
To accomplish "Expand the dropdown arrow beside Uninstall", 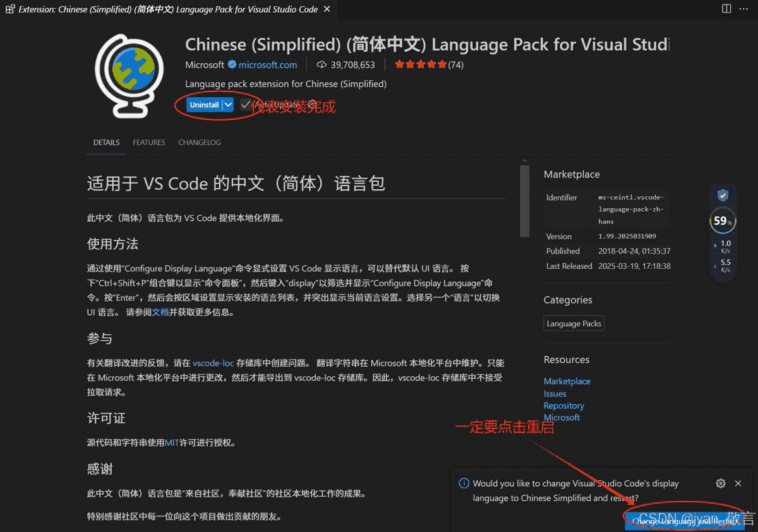I will click(228, 105).
